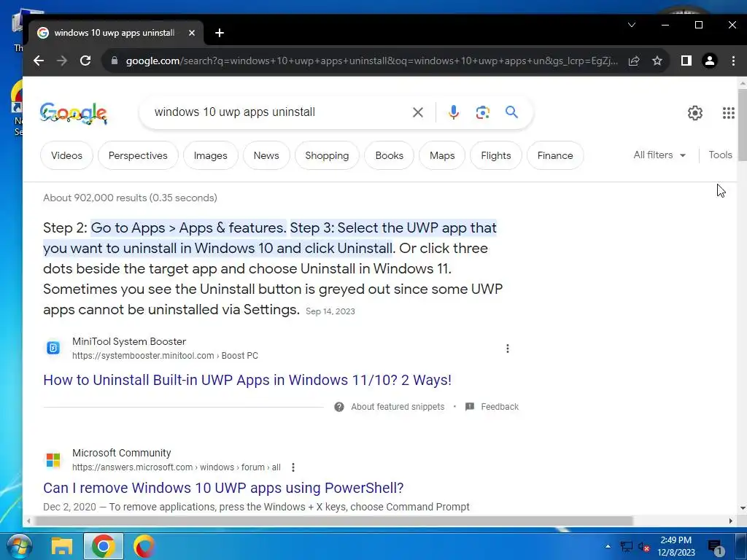Start voice search with the microphone icon
Screen dimensions: 747x560
coord(454,112)
